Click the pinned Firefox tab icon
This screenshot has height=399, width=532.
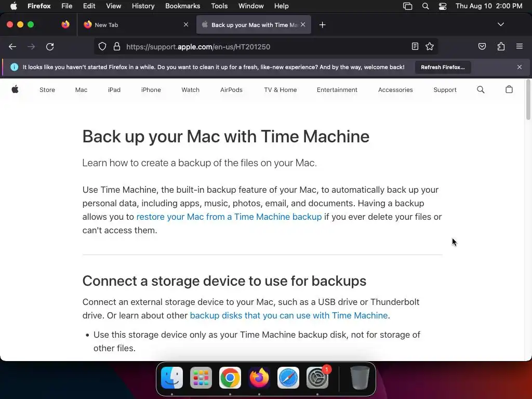[65, 24]
